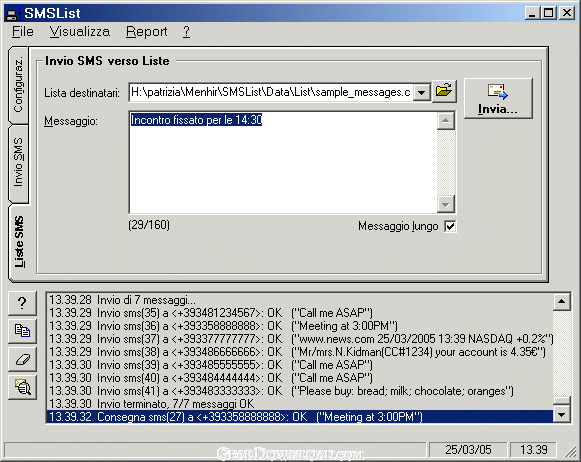The height and width of the screenshot is (462, 581).
Task: Switch to the Configuraz. vertical tab
Action: point(18,85)
